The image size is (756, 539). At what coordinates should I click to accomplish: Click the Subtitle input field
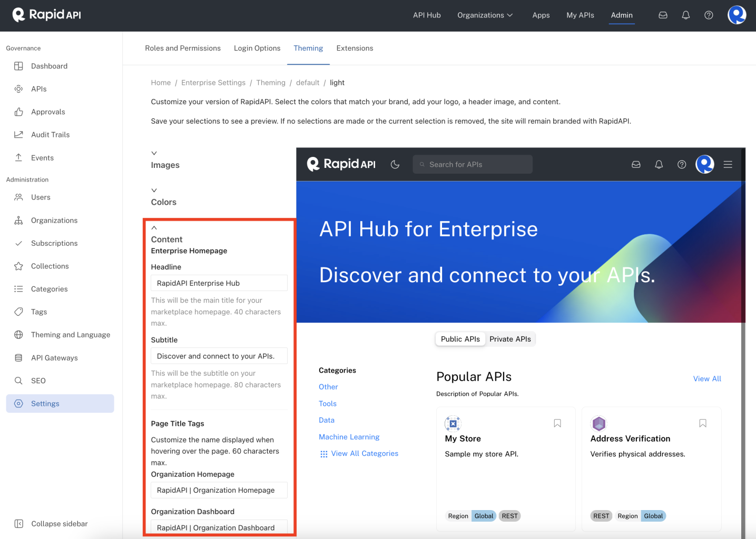tap(219, 356)
